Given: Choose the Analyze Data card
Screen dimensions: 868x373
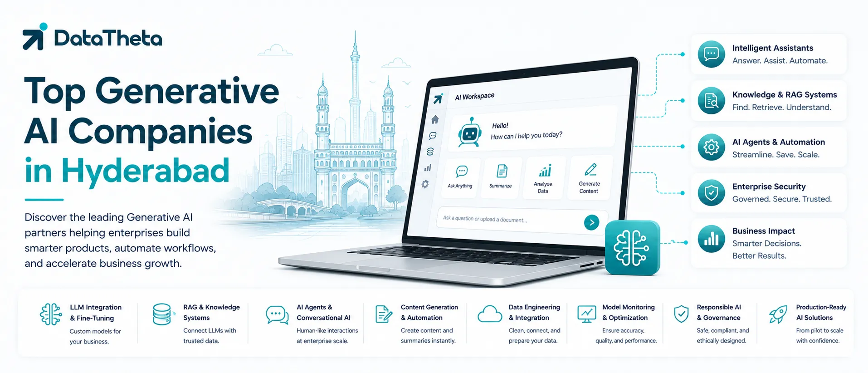Looking at the screenshot, I should point(543,178).
